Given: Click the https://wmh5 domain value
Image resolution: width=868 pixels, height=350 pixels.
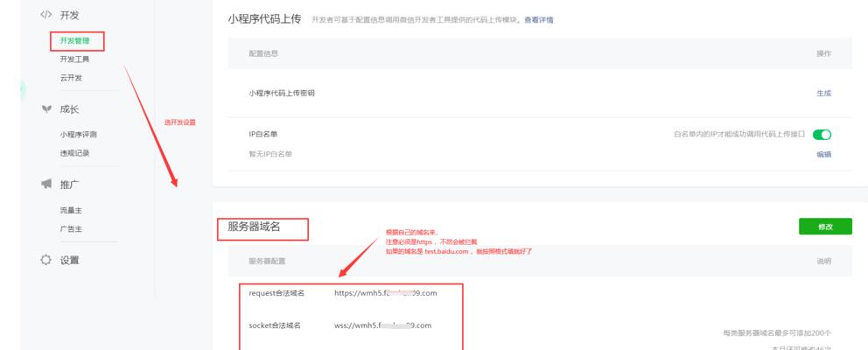Looking at the screenshot, I should coord(385,293).
